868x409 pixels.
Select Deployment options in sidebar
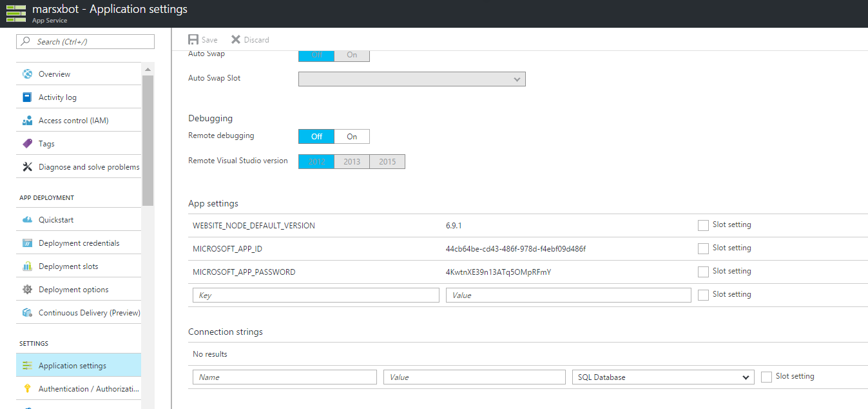point(79,290)
